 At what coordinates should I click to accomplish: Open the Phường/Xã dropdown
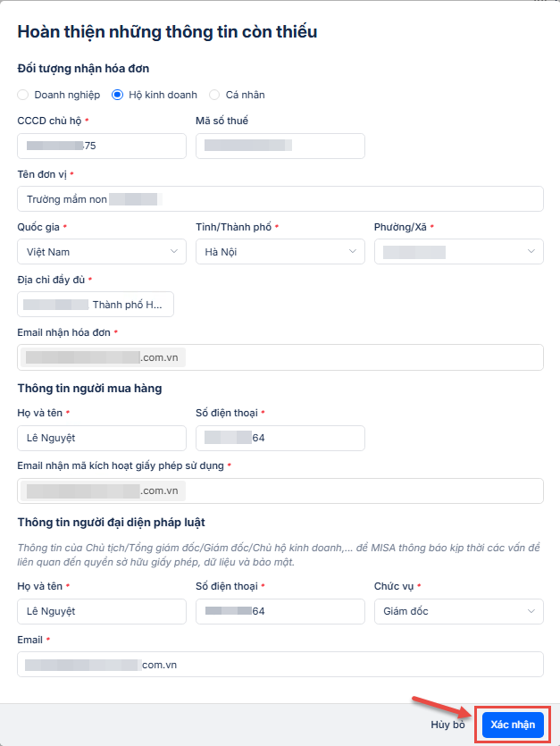[458, 252]
